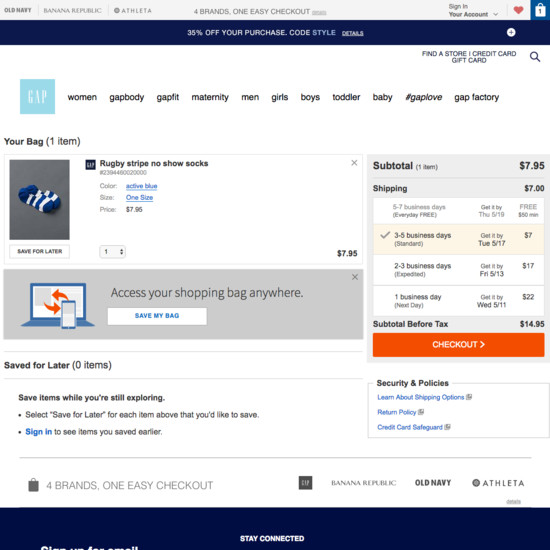Select 3-5 business days Standard shipping

458,239
